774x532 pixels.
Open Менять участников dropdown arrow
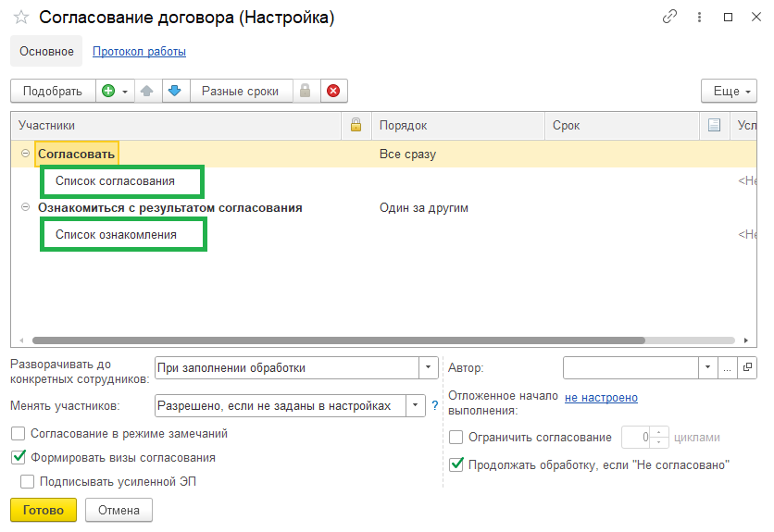pyautogui.click(x=415, y=405)
